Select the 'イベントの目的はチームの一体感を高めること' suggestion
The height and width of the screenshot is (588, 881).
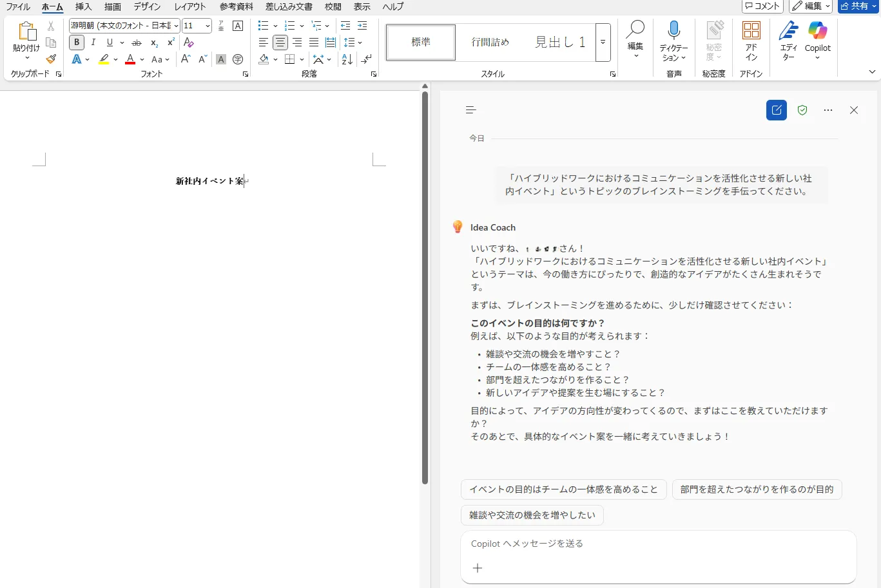click(563, 489)
